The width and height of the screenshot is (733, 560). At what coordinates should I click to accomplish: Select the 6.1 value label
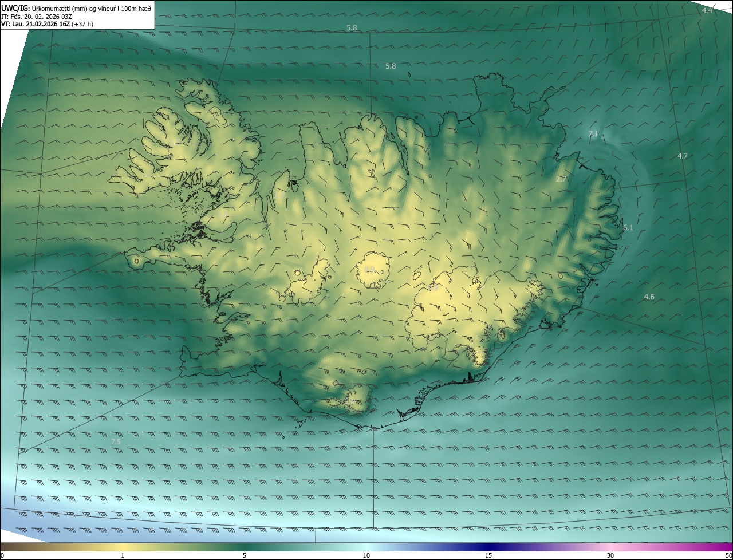[x=628, y=227]
